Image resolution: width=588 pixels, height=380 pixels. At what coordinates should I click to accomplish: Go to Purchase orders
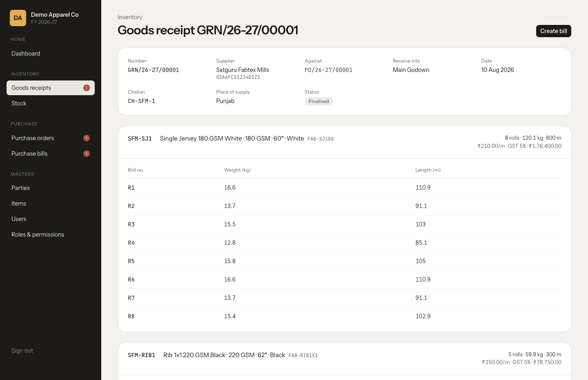(x=51, y=138)
